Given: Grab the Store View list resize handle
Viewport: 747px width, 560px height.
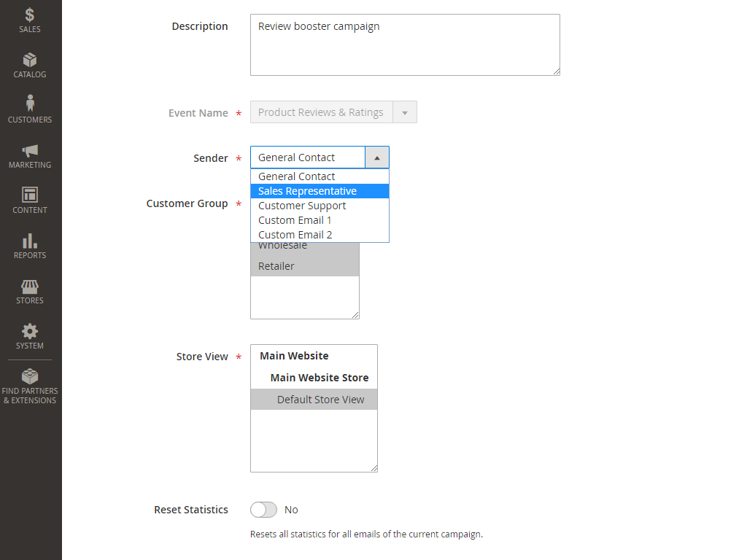Looking at the screenshot, I should click(374, 469).
